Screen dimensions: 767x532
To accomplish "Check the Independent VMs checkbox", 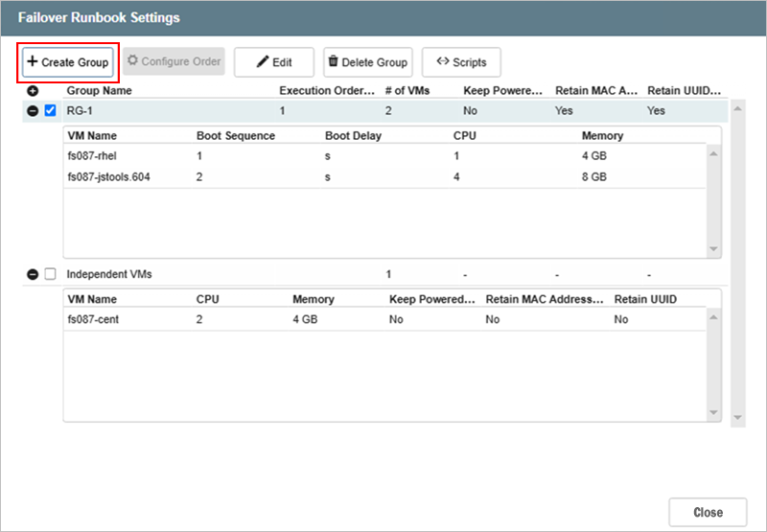I will pyautogui.click(x=51, y=275).
